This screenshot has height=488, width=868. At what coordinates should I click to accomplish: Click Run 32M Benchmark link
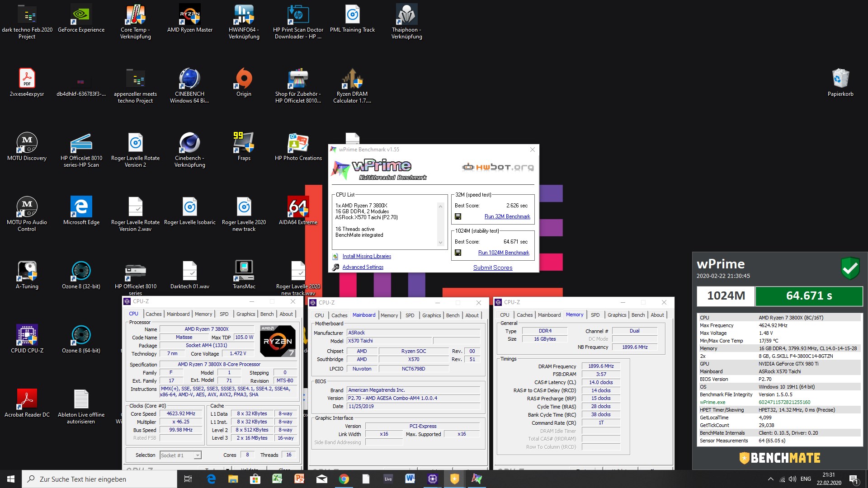507,216
